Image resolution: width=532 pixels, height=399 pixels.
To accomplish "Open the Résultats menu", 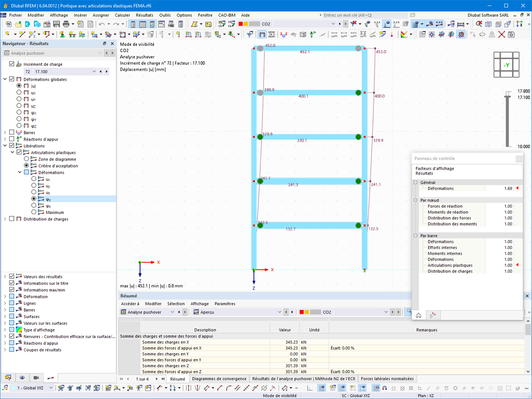I will (145, 15).
